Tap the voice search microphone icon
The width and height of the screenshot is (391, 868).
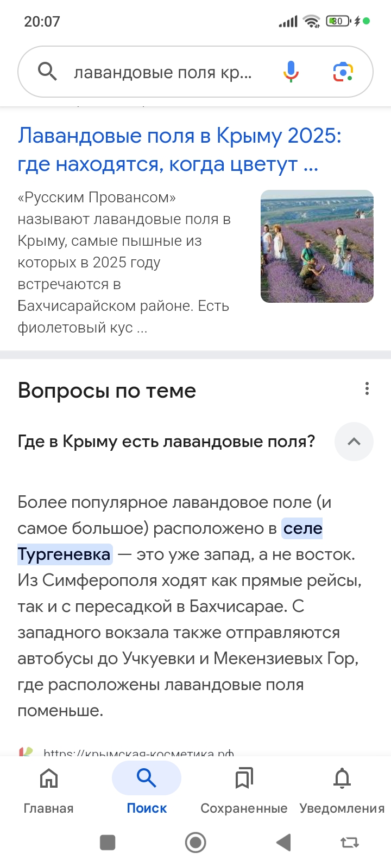[291, 72]
